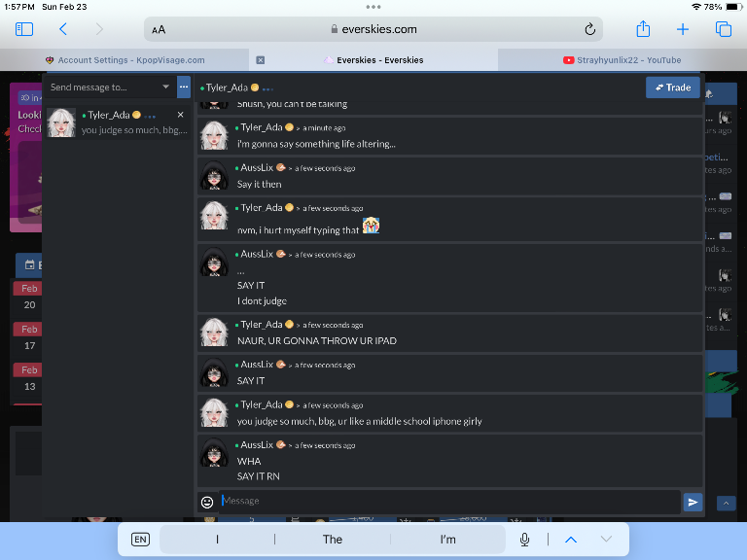Click the crying emoji in Tyler_Ada message

(371, 226)
